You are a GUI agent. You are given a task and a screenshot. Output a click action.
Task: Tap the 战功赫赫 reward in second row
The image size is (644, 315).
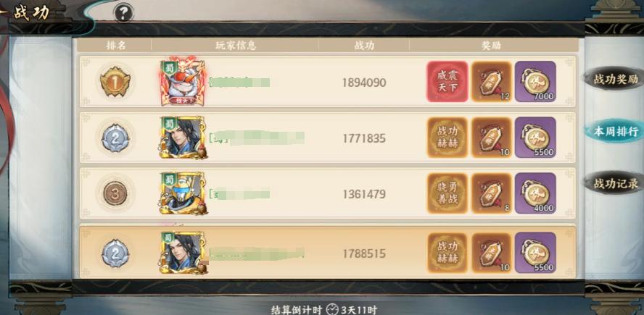pos(447,138)
